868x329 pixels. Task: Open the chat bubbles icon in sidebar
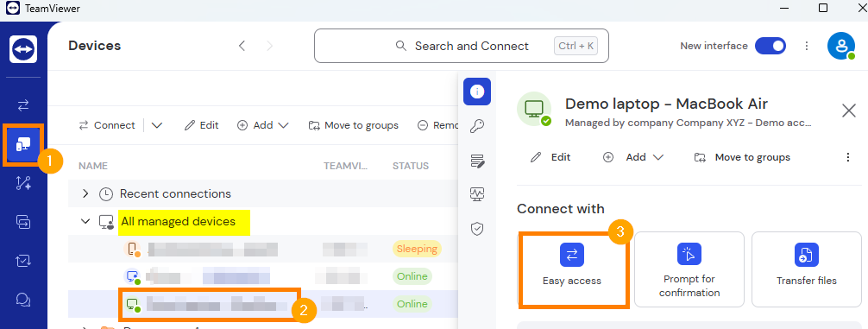[x=23, y=300]
